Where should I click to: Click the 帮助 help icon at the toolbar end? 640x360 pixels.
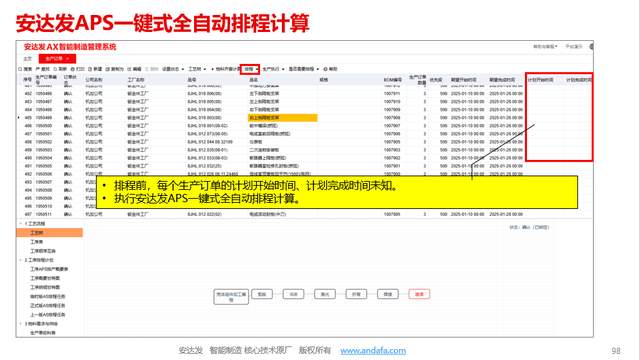[x=325, y=69]
